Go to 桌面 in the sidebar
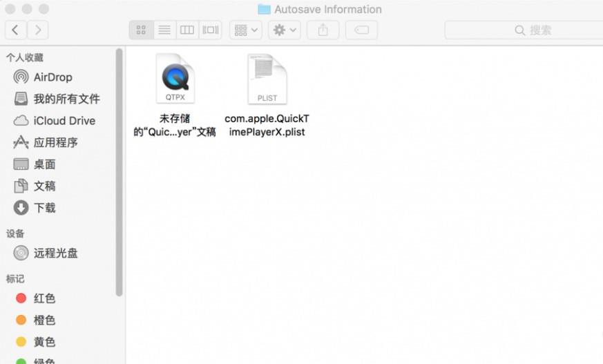Screen dimensions: 603x364 pyautogui.click(x=44, y=164)
